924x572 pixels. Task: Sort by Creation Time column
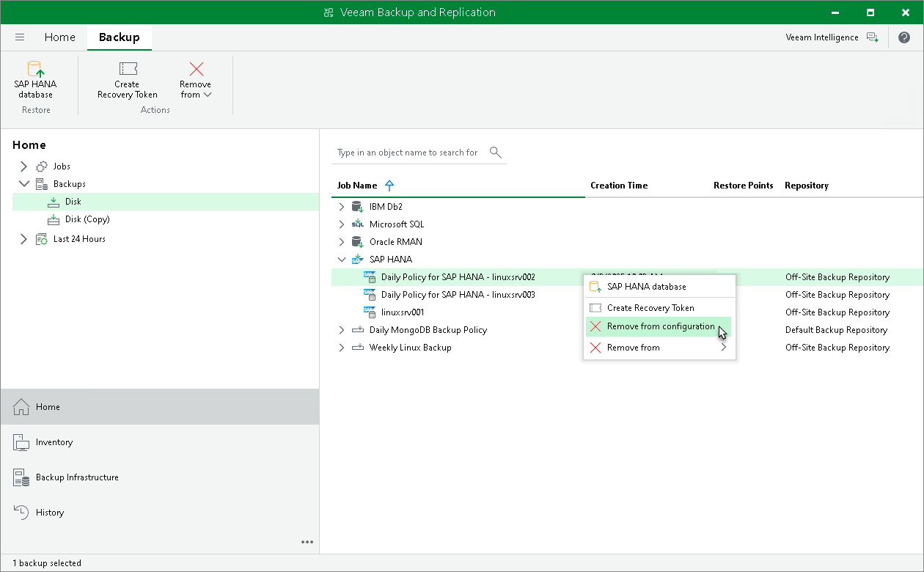click(619, 186)
